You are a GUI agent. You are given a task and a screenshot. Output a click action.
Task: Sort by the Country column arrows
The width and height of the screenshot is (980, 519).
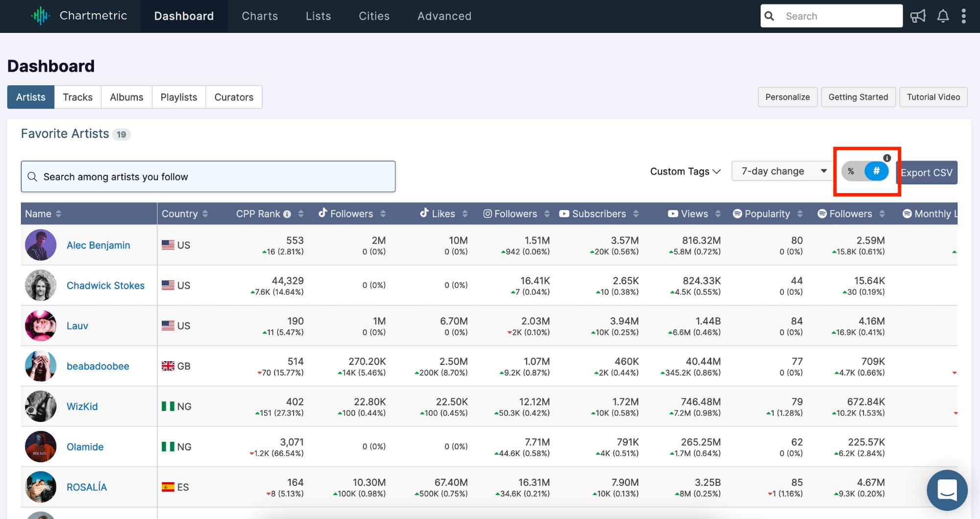coord(205,214)
